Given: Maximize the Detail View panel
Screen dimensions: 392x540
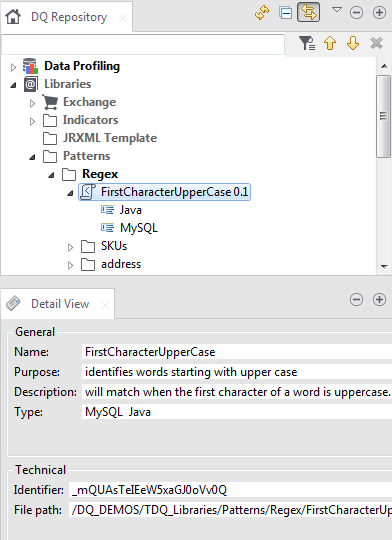Looking at the screenshot, I should point(379,299).
